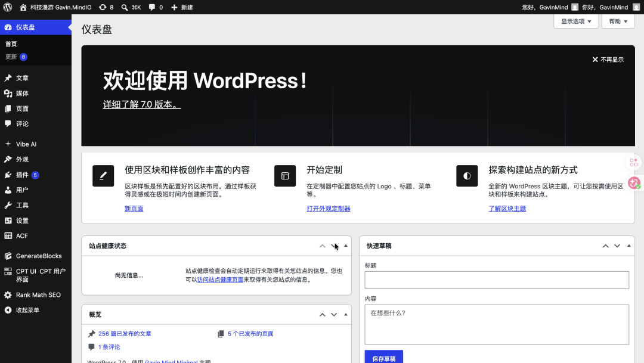Open the 用户 users icon
Image resolution: width=644 pixels, height=363 pixels.
point(8,190)
